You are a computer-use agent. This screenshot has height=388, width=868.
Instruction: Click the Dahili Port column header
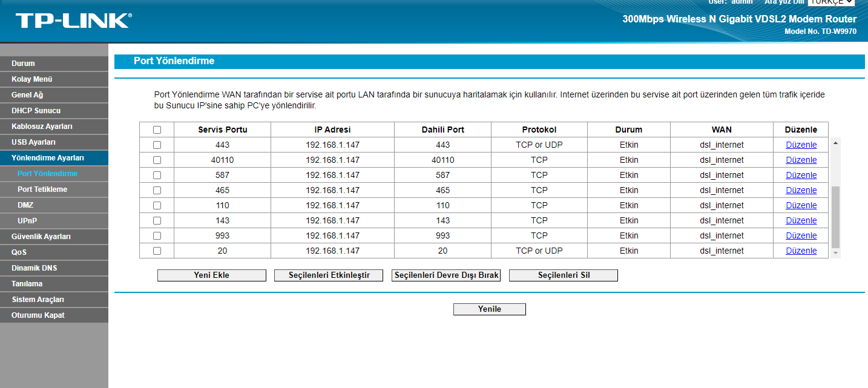442,130
